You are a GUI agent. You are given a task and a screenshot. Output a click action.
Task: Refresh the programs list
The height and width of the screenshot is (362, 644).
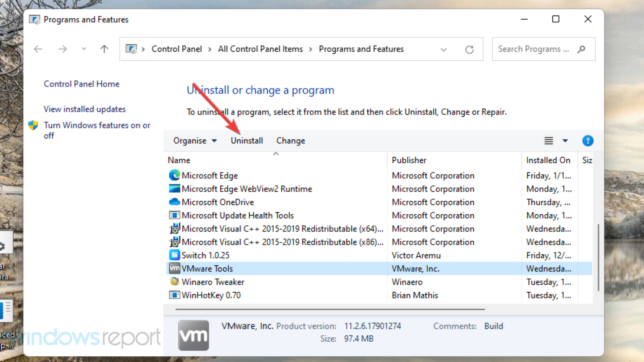click(469, 50)
